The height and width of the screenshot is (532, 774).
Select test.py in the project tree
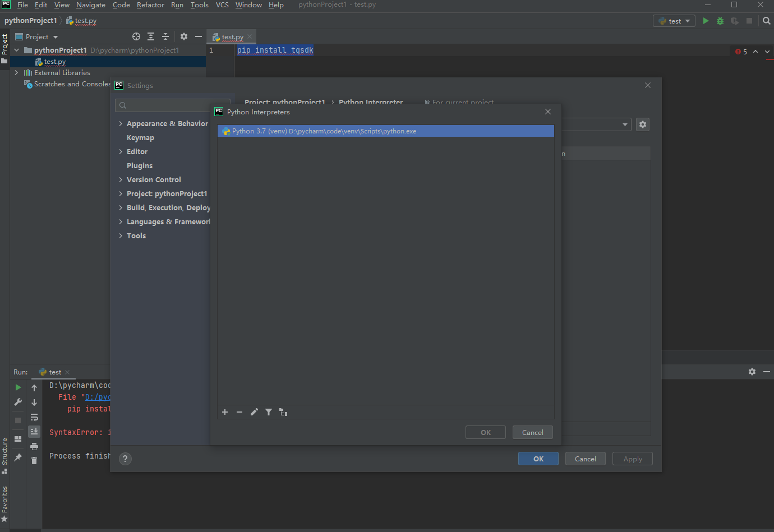[55, 62]
